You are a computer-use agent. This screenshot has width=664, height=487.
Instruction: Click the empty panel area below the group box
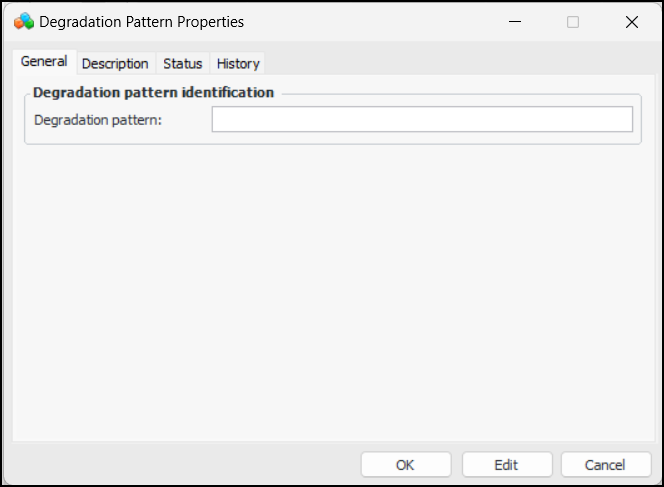tap(331, 290)
